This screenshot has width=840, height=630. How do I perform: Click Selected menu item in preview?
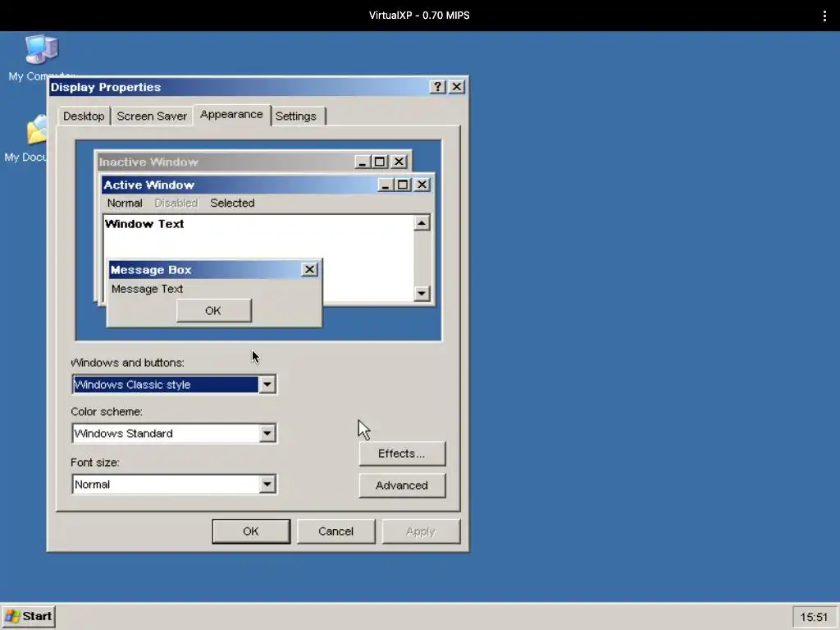click(x=232, y=203)
